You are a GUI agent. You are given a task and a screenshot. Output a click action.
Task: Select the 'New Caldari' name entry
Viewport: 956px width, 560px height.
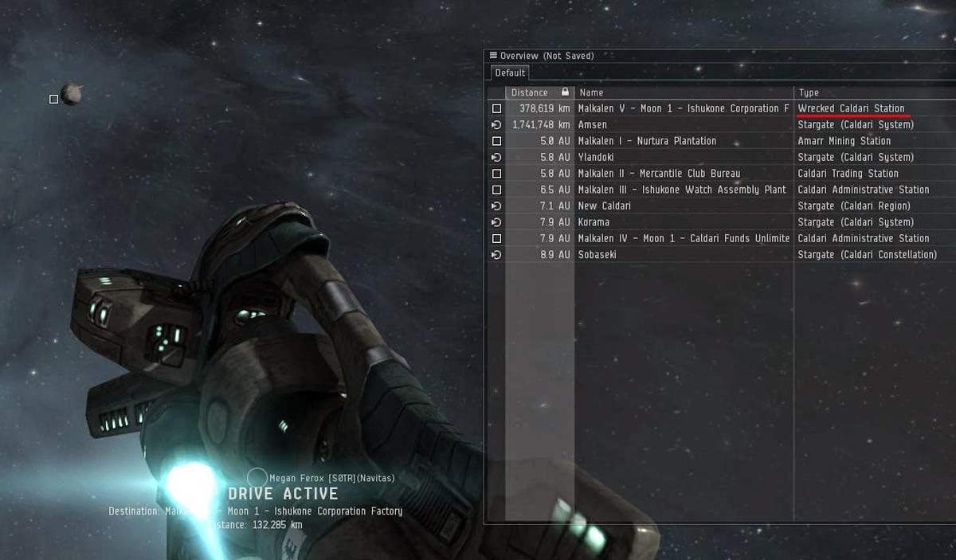(604, 206)
